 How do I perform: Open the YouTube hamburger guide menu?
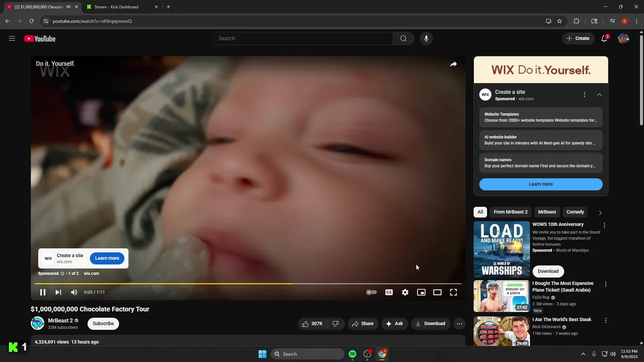point(12,39)
